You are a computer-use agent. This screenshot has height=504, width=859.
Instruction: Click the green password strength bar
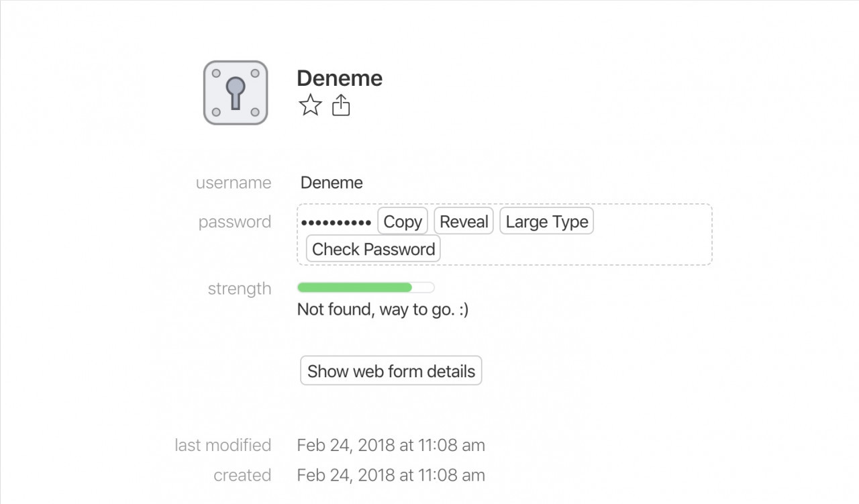coord(366,287)
